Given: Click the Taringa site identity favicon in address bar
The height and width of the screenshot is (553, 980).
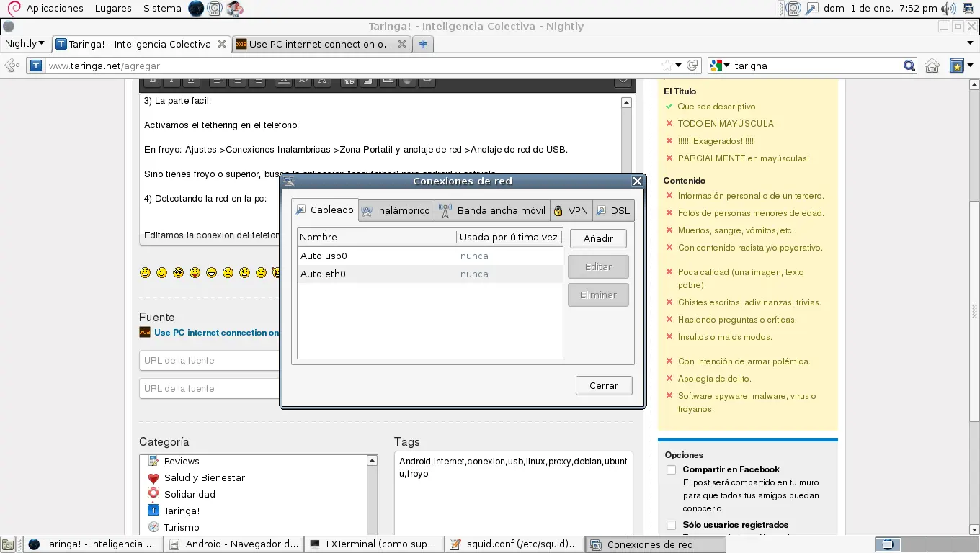Looking at the screenshot, I should 37,66.
